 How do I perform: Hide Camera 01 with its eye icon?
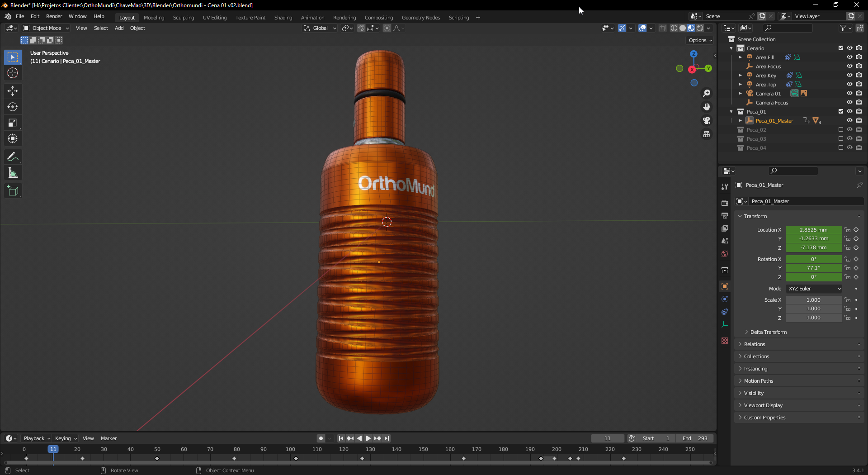[x=849, y=93]
